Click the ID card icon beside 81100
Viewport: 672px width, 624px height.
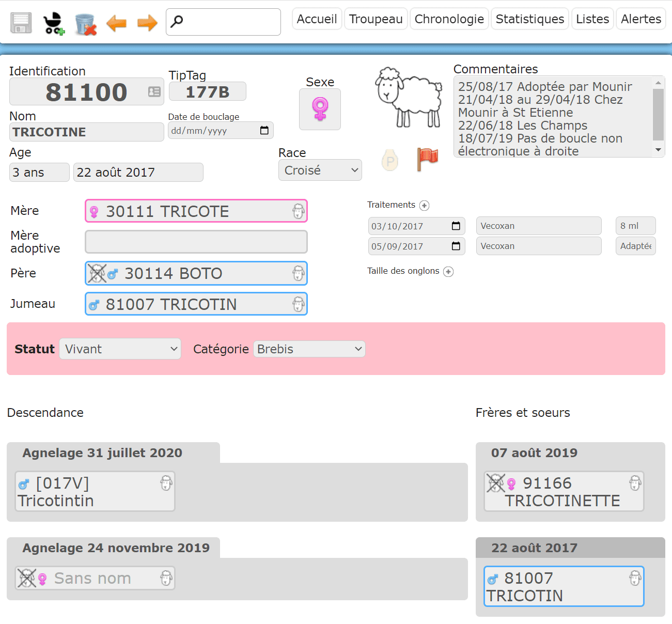pyautogui.click(x=154, y=92)
